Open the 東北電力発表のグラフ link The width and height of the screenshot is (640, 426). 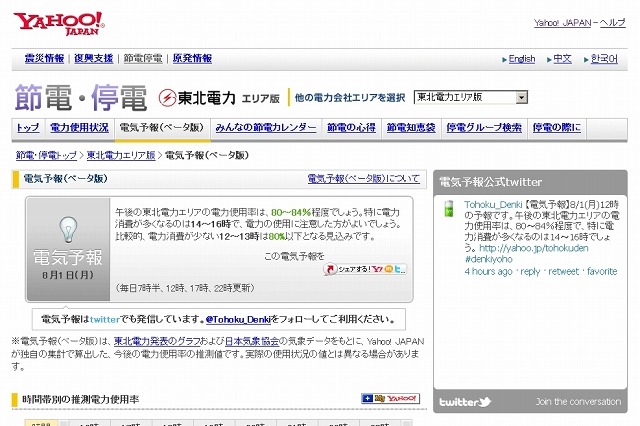click(x=157, y=341)
